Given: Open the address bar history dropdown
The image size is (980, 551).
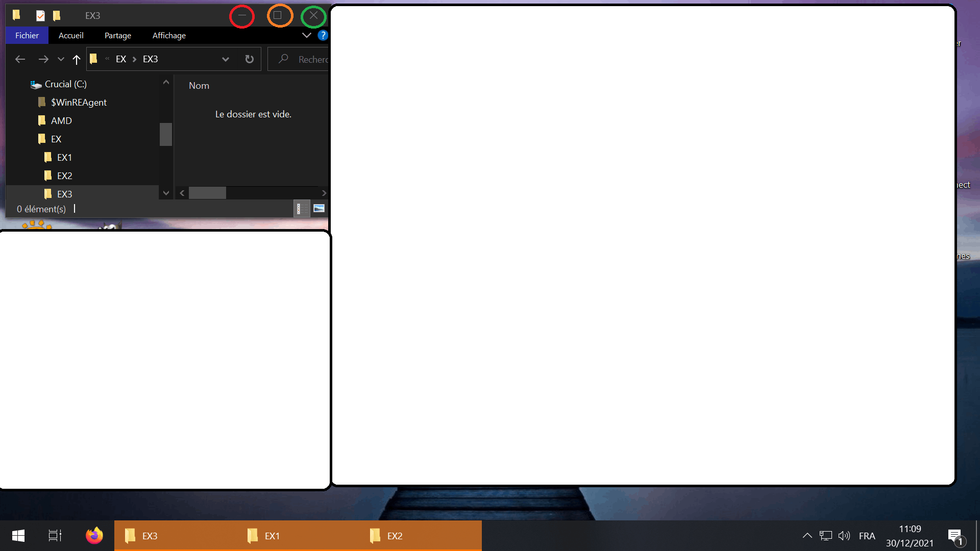Looking at the screenshot, I should pos(225,59).
